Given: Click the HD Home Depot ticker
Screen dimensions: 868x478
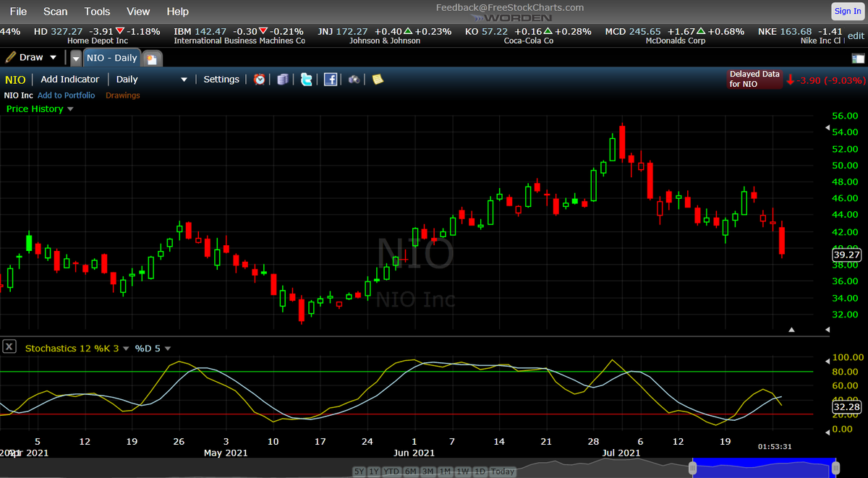Looking at the screenshot, I should click(x=97, y=35).
